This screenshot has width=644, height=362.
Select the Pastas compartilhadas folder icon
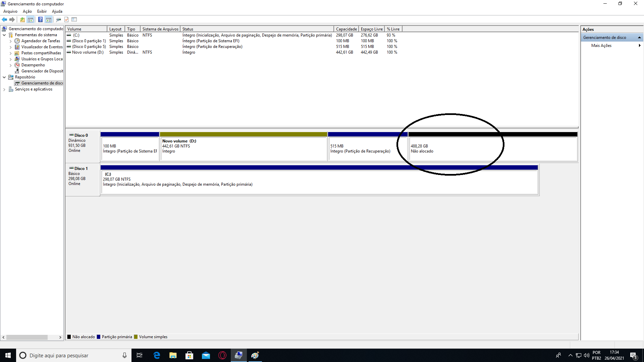coord(17,53)
